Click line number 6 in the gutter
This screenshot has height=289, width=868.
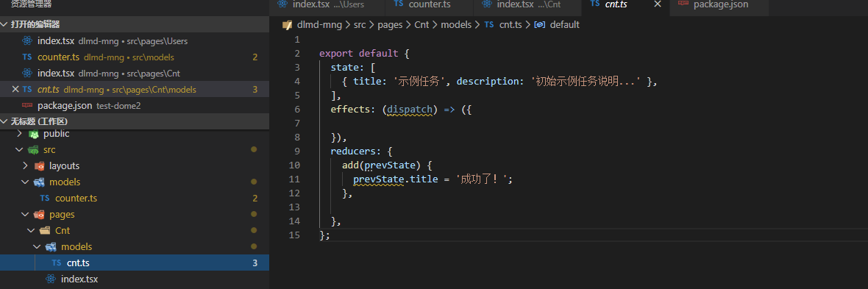(x=297, y=110)
